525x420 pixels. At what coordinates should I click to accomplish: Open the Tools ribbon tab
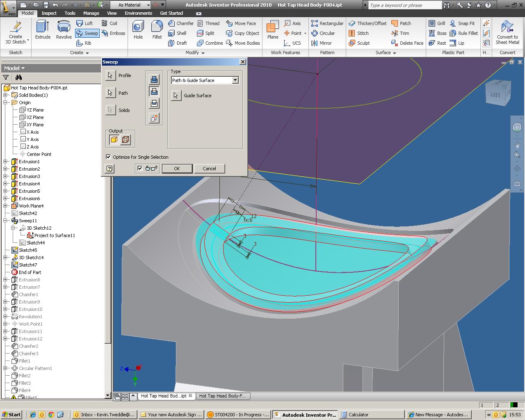(x=70, y=13)
